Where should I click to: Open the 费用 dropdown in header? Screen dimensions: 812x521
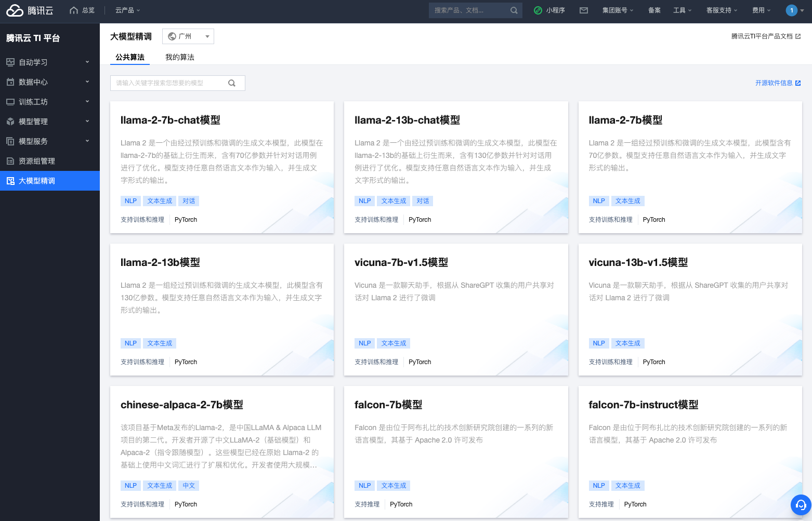[x=761, y=10]
